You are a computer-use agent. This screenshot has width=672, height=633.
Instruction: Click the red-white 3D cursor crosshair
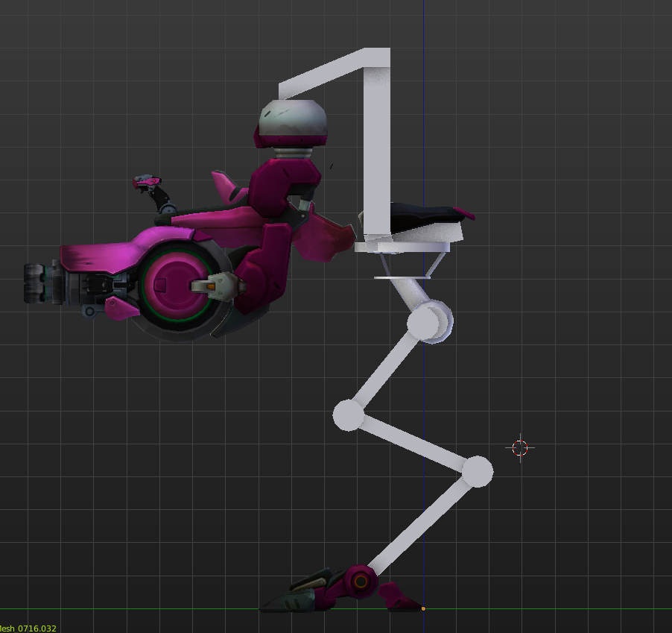point(520,448)
